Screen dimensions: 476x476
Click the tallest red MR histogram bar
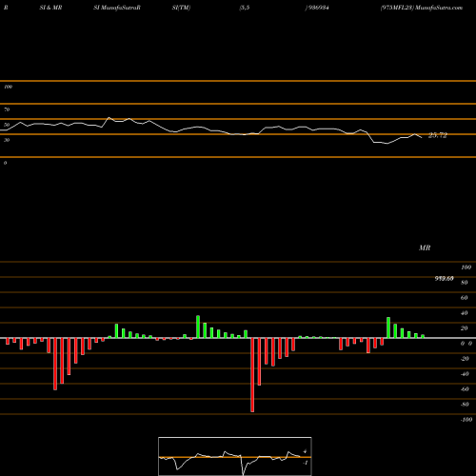(x=252, y=375)
